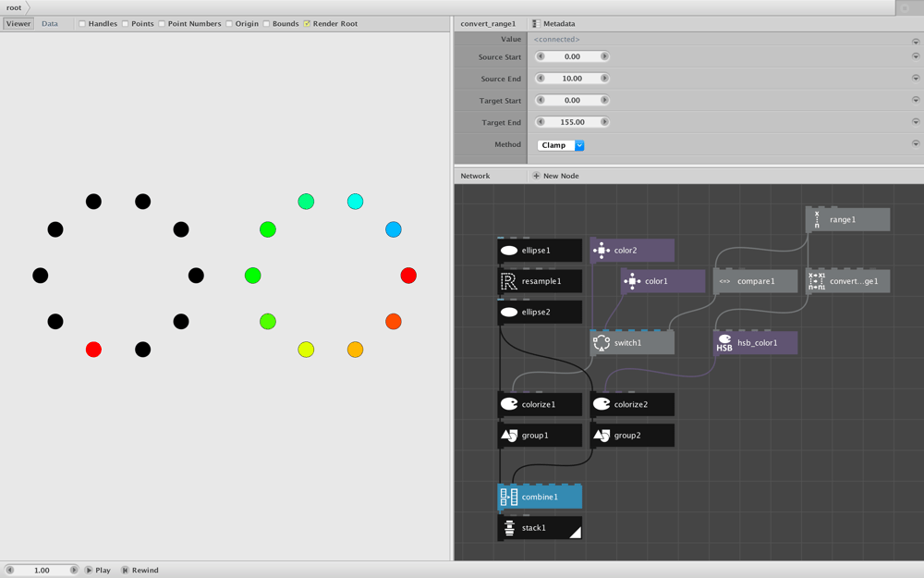The image size is (924, 578).
Task: Click the Metadata icon
Action: tap(536, 24)
